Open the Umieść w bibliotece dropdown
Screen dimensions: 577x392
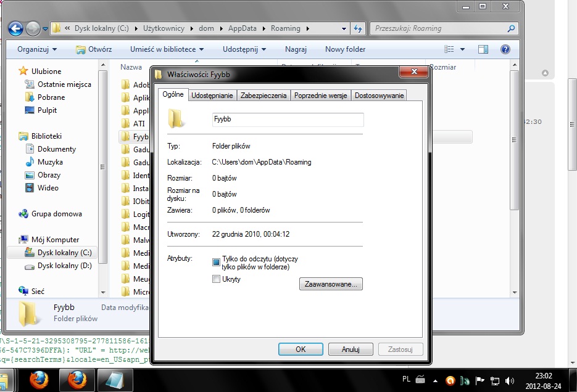pos(167,49)
